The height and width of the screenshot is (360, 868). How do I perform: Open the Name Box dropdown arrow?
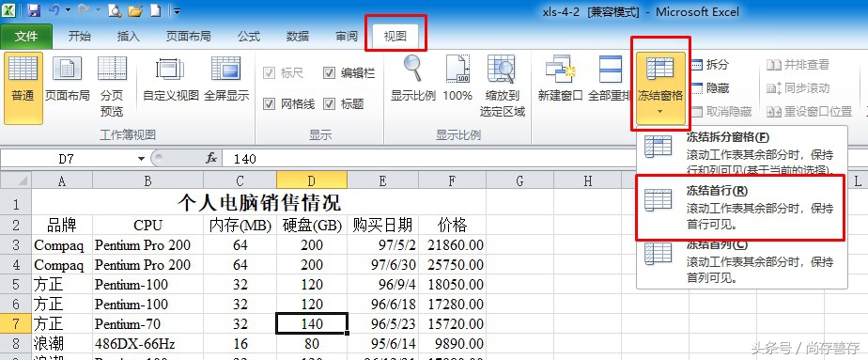click(141, 159)
